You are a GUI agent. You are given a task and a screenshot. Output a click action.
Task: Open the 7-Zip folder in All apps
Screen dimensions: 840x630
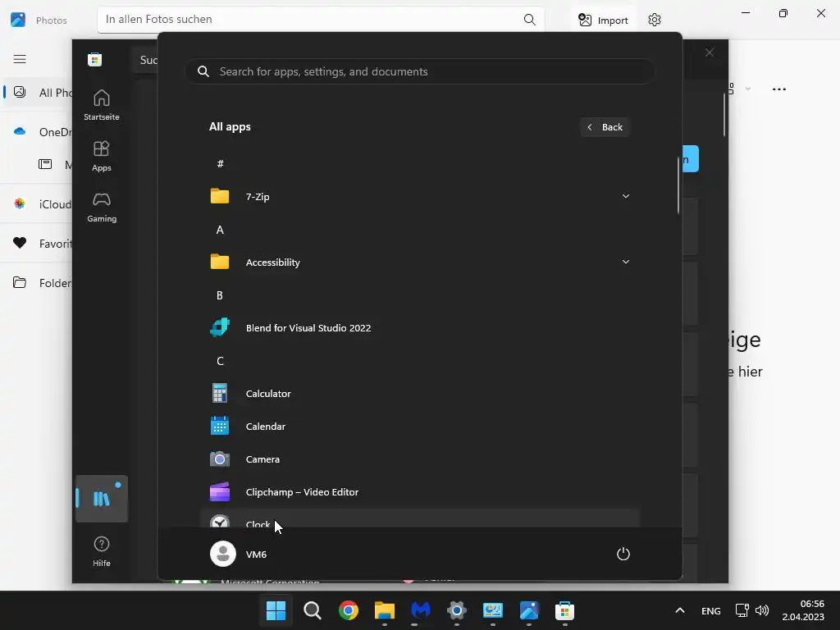pyautogui.click(x=419, y=197)
